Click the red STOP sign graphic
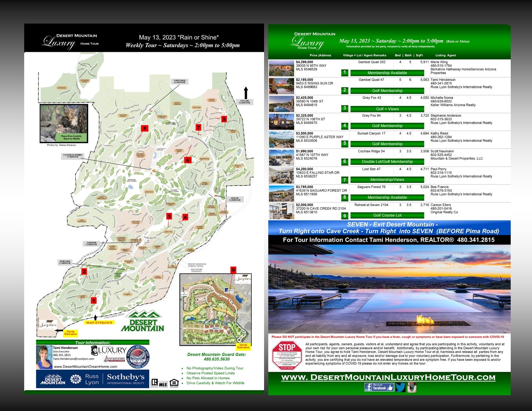 [287, 355]
